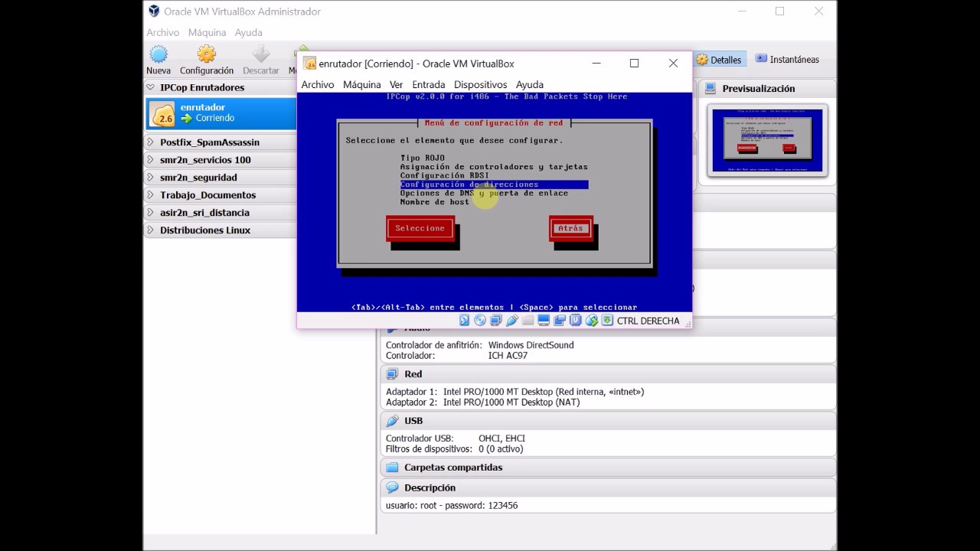
Task: Expand the smr2n_servicios 100 group
Action: click(x=151, y=160)
